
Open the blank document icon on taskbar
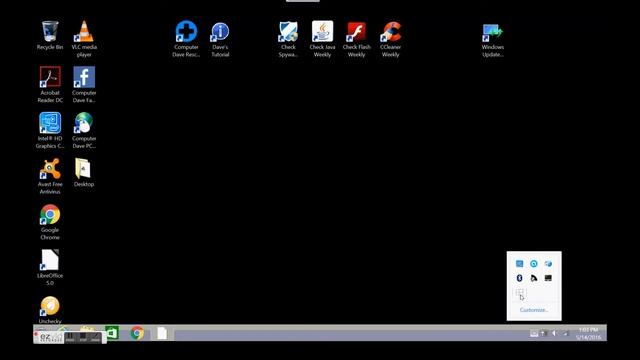pyautogui.click(x=162, y=333)
